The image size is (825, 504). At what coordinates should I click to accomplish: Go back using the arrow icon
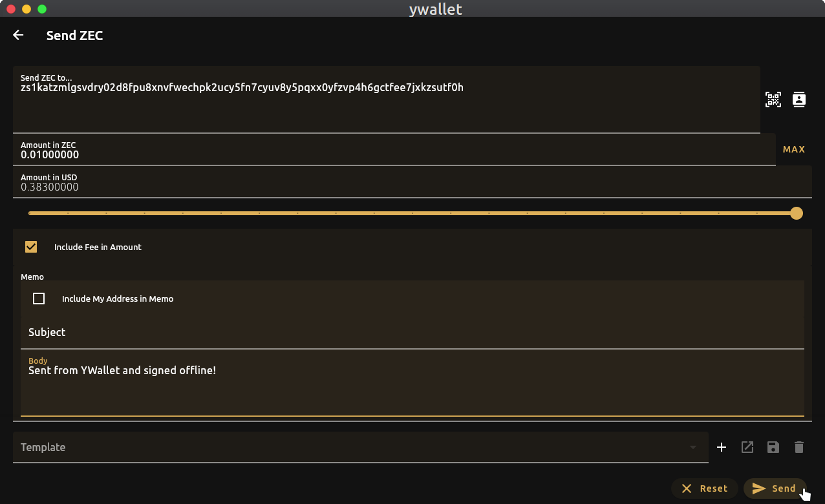point(18,36)
